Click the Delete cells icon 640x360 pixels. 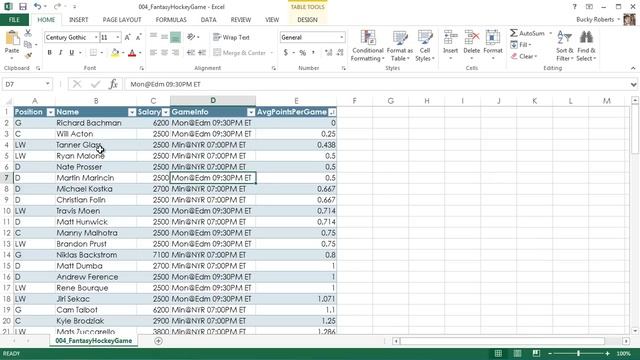pos(471,38)
